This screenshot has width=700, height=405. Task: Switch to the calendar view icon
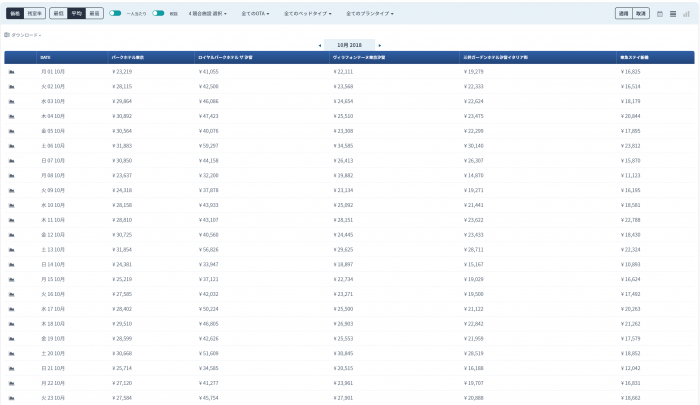point(659,14)
